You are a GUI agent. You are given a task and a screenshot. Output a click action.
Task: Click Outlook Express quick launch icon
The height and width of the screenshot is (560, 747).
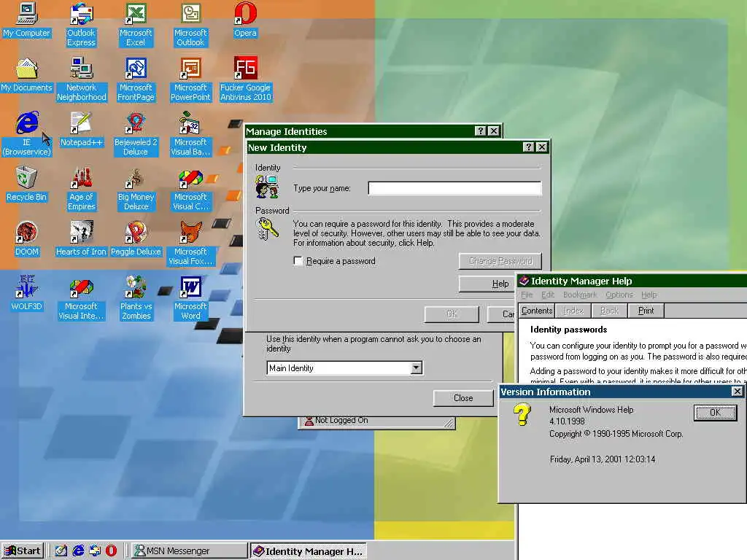(x=95, y=551)
